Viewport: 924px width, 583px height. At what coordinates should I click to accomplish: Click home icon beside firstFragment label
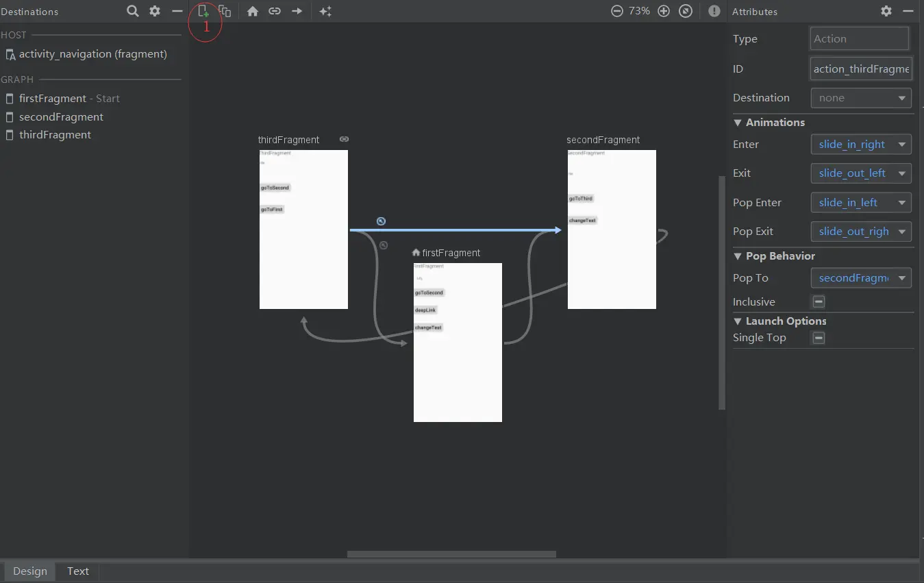416,253
